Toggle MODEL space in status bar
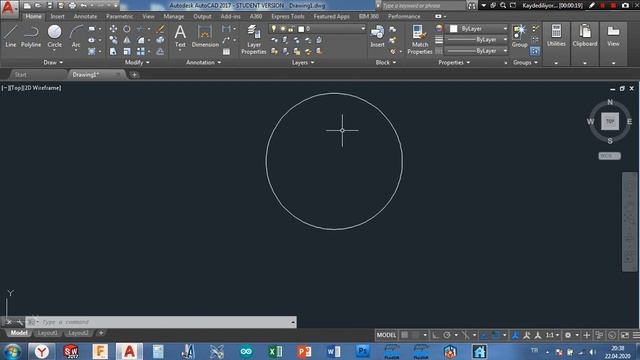The width and height of the screenshot is (640, 360). pos(386,335)
